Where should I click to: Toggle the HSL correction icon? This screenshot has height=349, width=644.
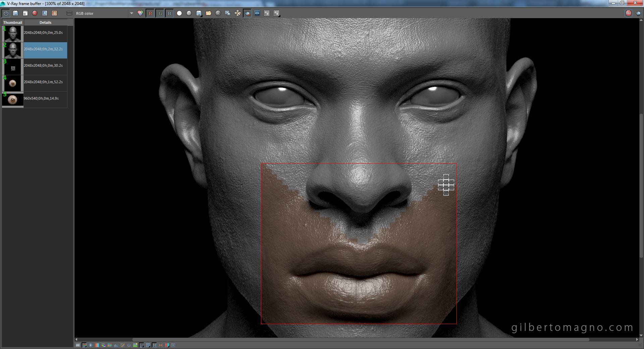tap(103, 345)
